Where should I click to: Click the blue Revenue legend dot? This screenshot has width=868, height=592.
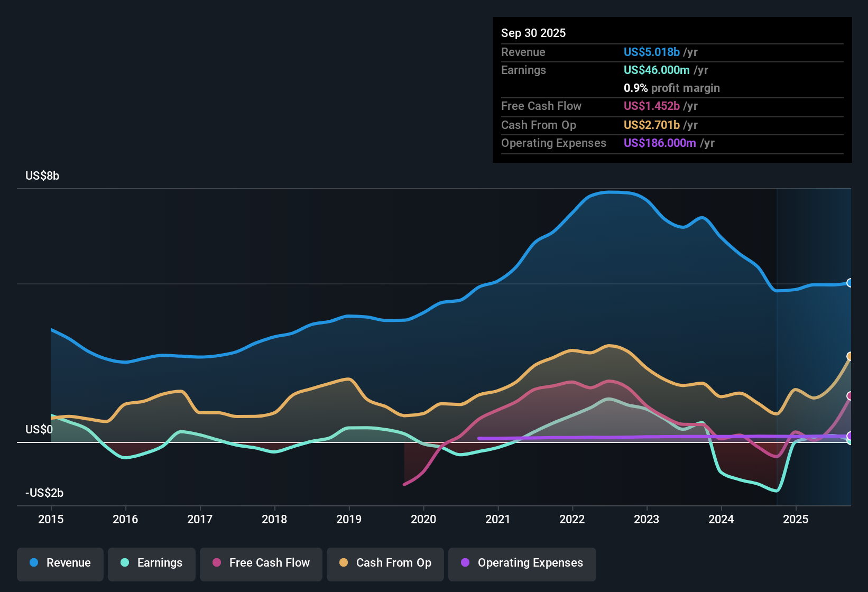(34, 563)
